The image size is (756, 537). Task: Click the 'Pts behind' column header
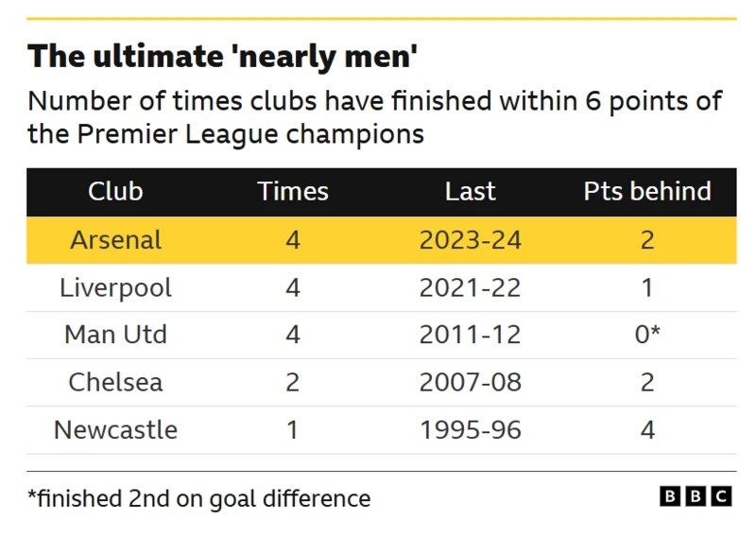click(647, 192)
